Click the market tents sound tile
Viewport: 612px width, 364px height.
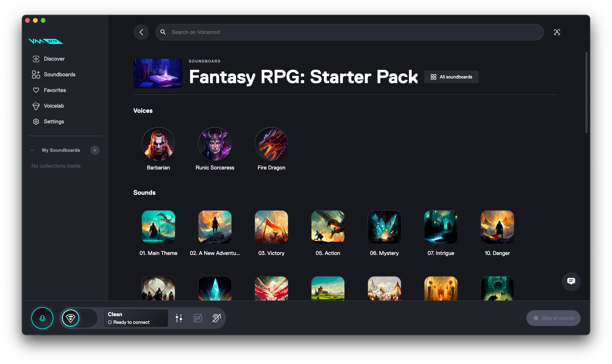[x=384, y=288]
